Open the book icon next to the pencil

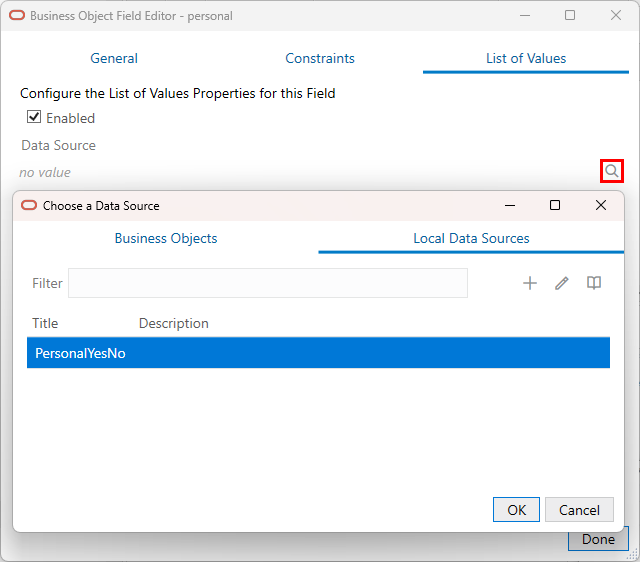point(594,283)
